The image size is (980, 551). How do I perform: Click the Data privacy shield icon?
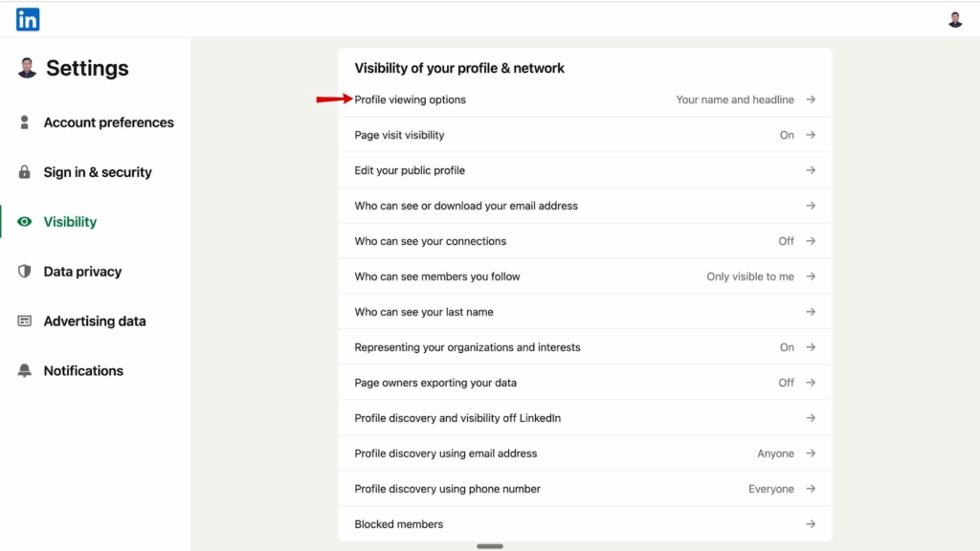pos(25,272)
